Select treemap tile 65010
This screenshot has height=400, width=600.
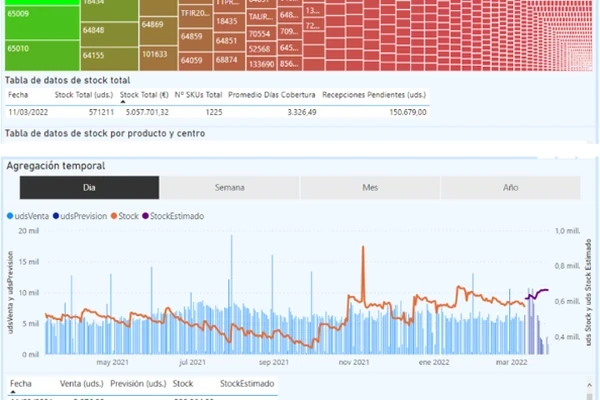[x=40, y=48]
